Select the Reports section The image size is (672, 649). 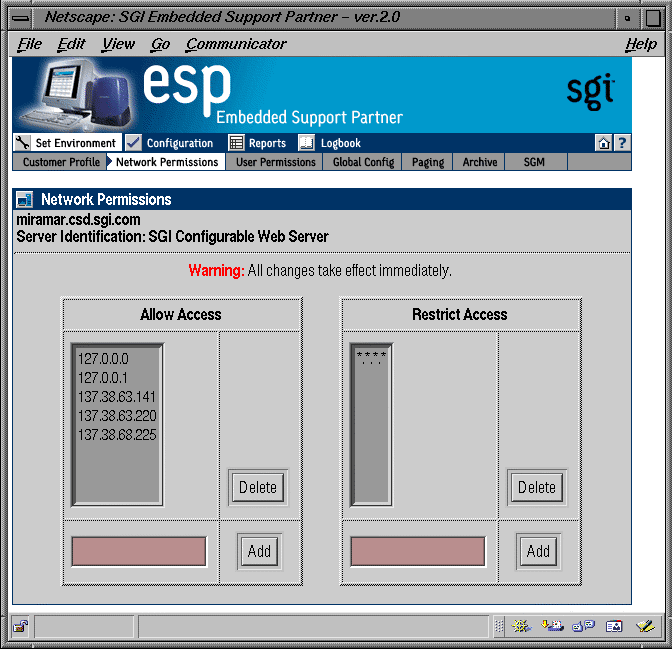click(x=267, y=143)
